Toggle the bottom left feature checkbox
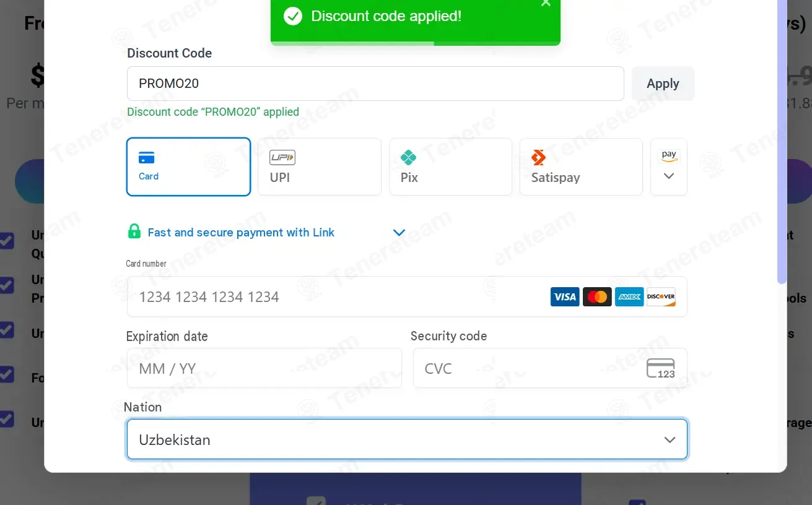Viewport: 812px width, 505px height. [7, 419]
